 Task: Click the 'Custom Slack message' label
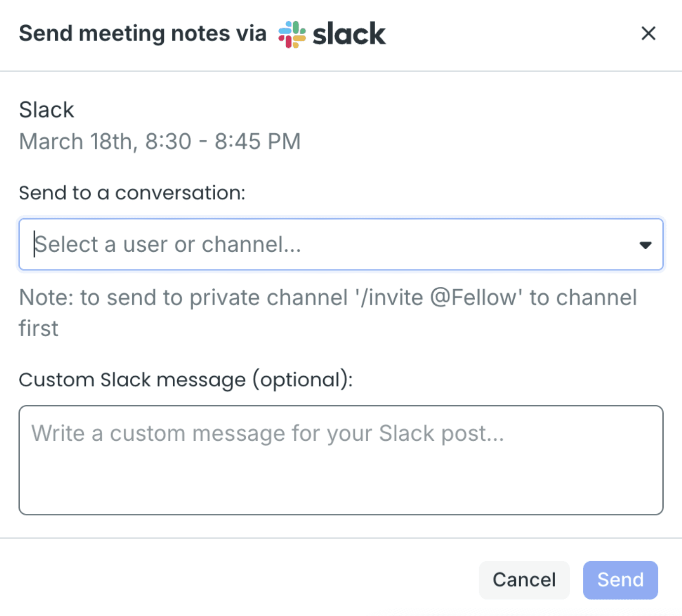pos(132,380)
